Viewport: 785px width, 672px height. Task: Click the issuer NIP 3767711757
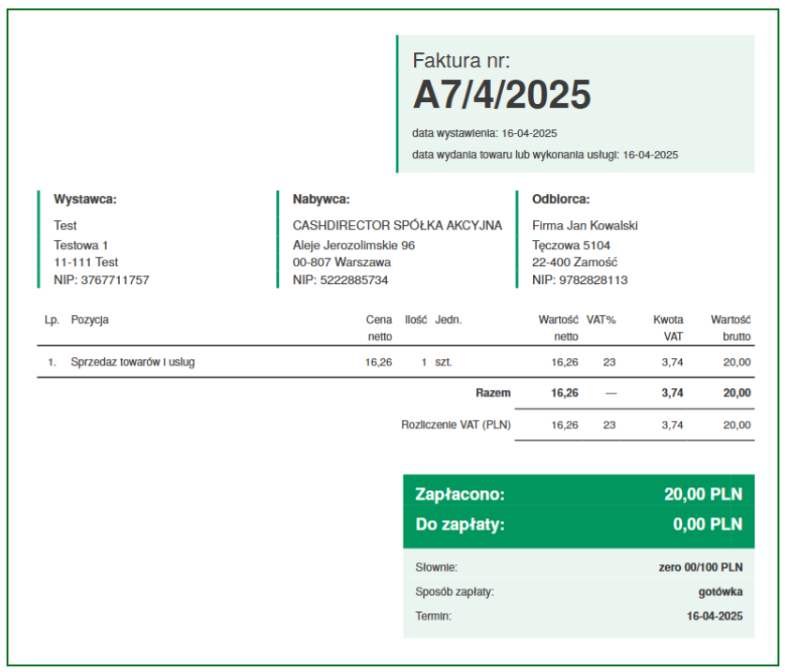pyautogui.click(x=101, y=280)
